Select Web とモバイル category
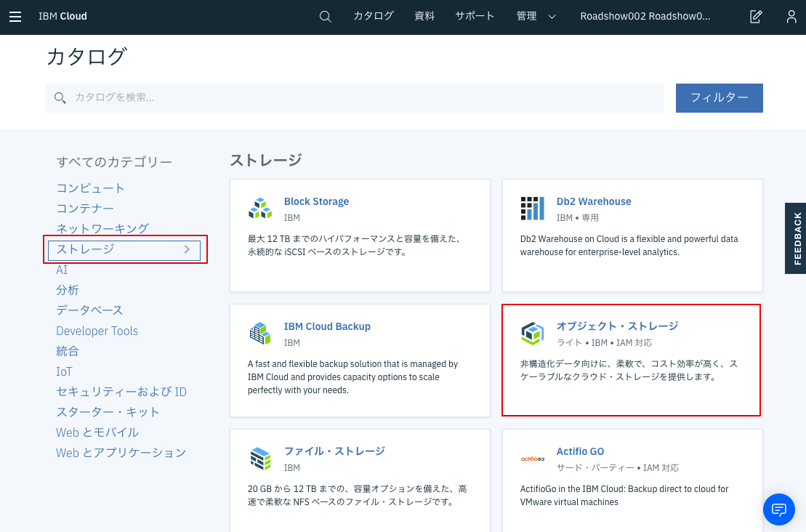The height and width of the screenshot is (532, 806). [97, 432]
